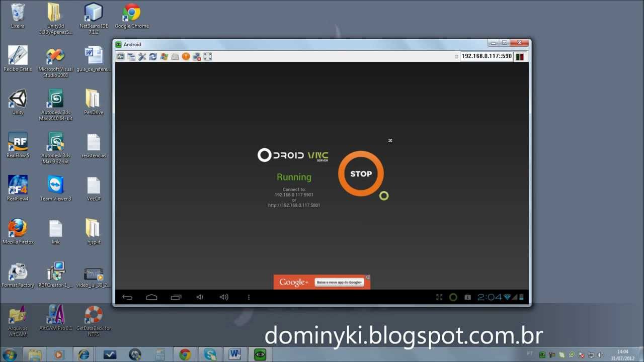Select the Team Viewer 3 shortcut

[x=55, y=189]
